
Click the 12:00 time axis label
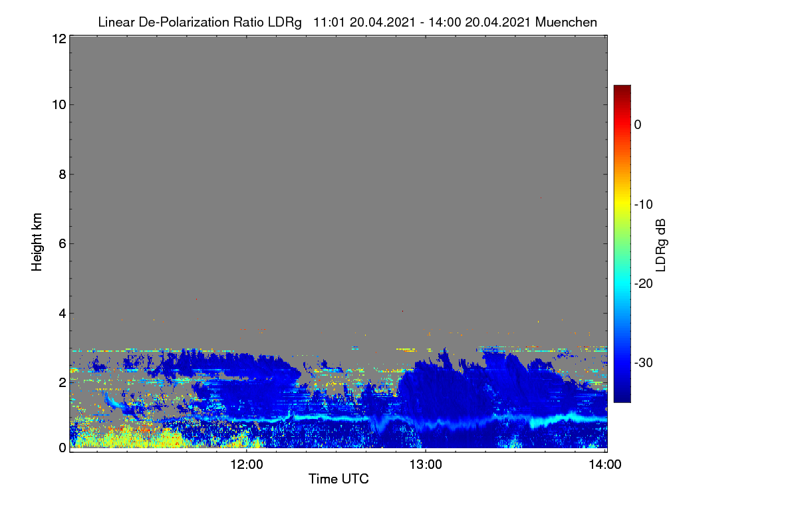[x=247, y=465]
